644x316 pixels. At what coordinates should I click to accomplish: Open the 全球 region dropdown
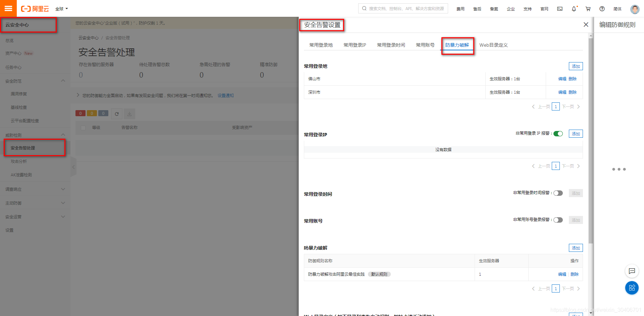pyautogui.click(x=62, y=9)
